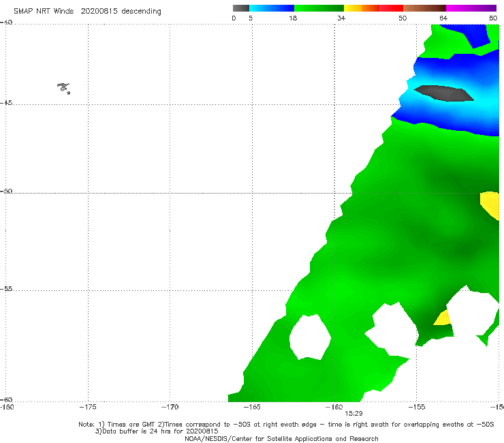Click the "-160" longitude axis label

334,407
